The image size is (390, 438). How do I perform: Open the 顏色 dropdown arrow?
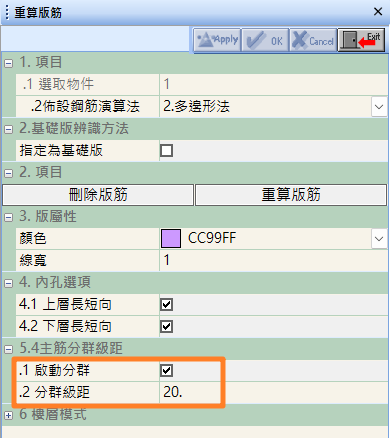379,239
